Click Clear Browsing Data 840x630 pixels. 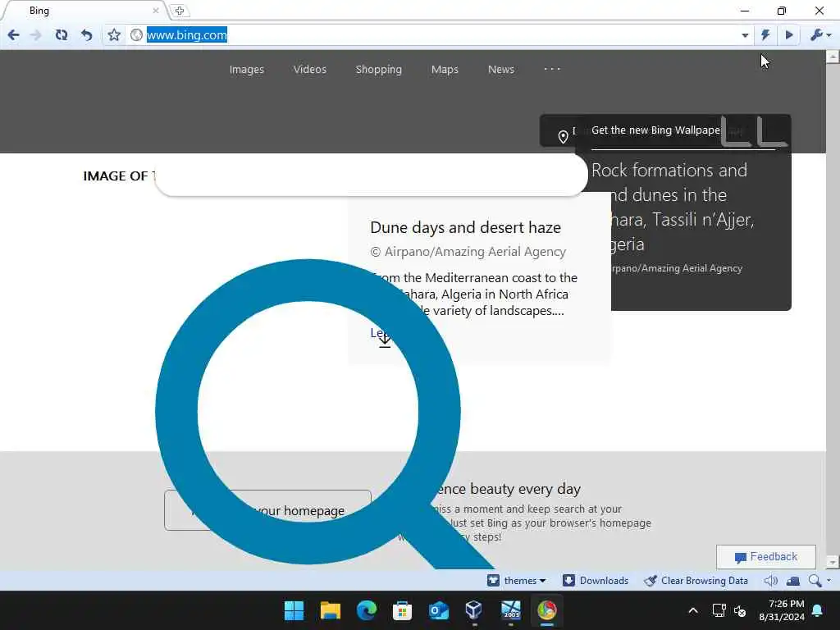coord(696,581)
